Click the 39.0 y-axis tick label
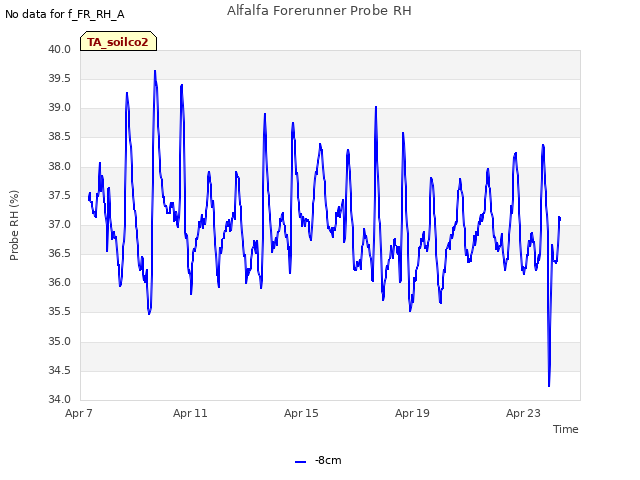 point(60,108)
